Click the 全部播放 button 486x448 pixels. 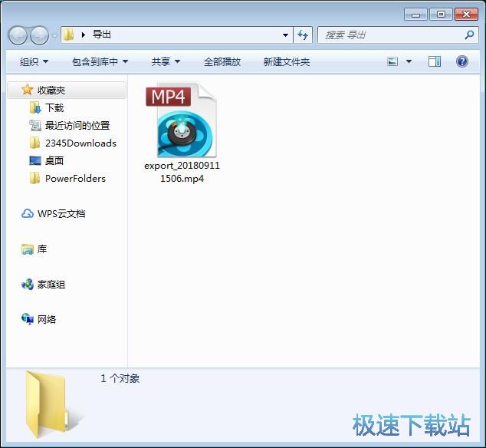click(222, 61)
